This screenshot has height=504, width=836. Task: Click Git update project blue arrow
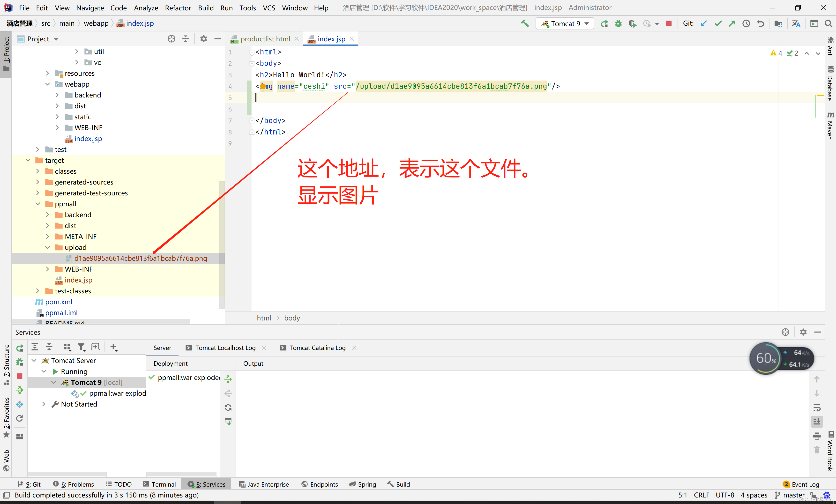(x=704, y=23)
